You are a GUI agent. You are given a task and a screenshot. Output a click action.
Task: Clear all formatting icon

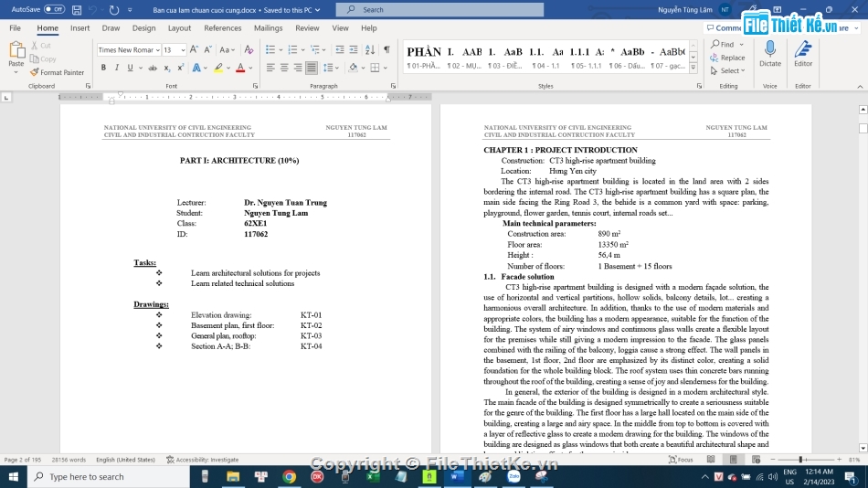click(x=249, y=50)
